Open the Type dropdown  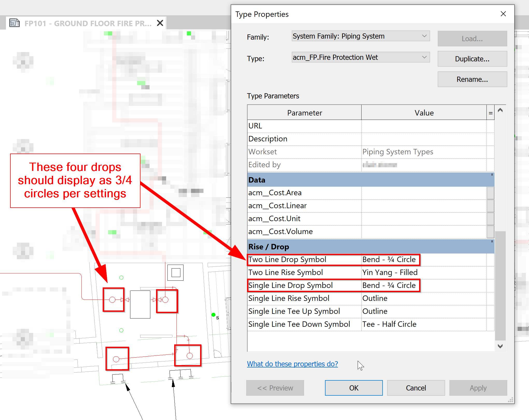pyautogui.click(x=425, y=57)
